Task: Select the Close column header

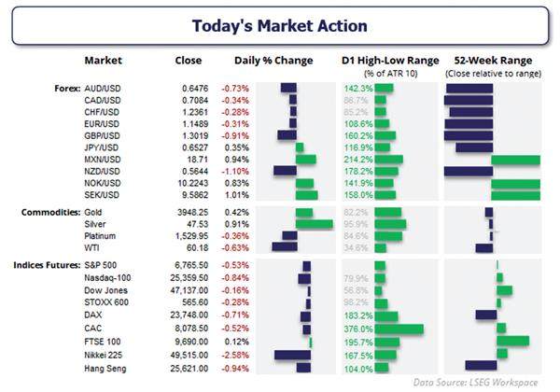Action: coord(189,62)
